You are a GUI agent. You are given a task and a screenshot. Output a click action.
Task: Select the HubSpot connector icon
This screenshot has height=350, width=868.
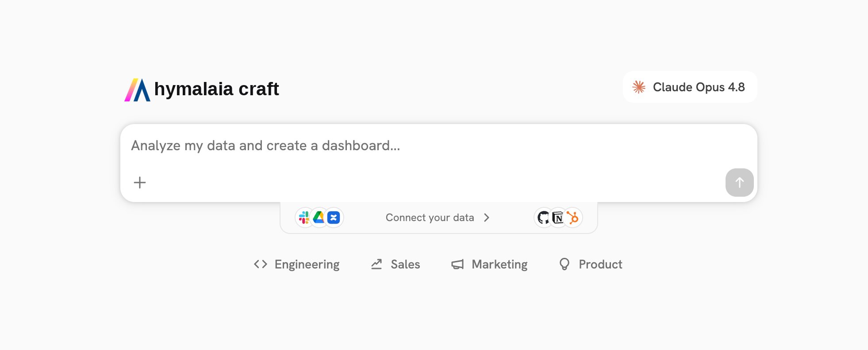(x=573, y=218)
